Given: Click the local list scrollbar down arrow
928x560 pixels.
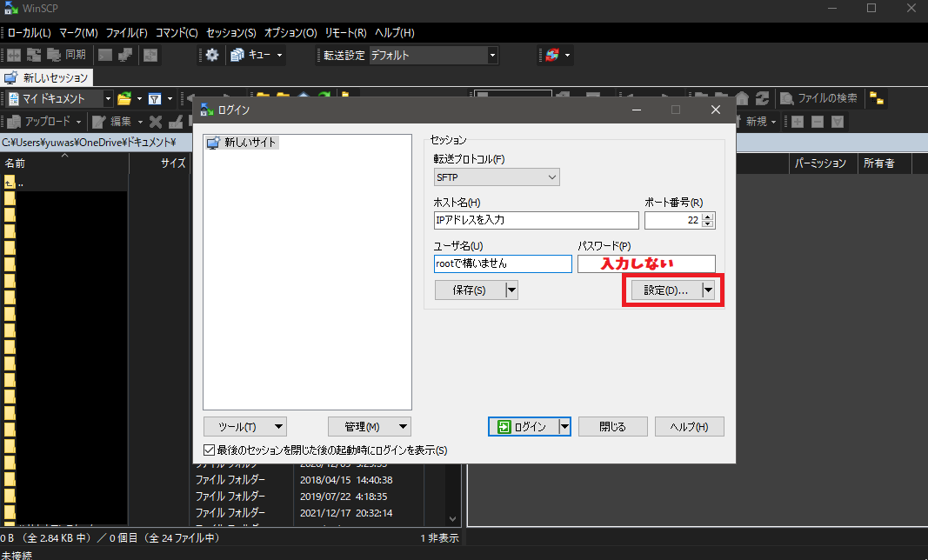Looking at the screenshot, I should (453, 519).
